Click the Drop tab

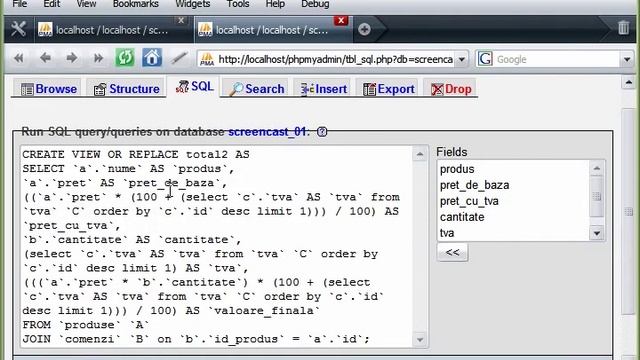coord(451,89)
